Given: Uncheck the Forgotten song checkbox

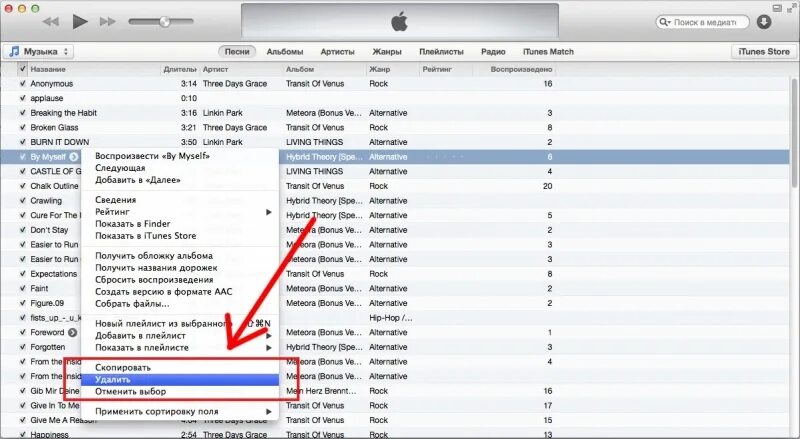Looking at the screenshot, I should (x=22, y=347).
